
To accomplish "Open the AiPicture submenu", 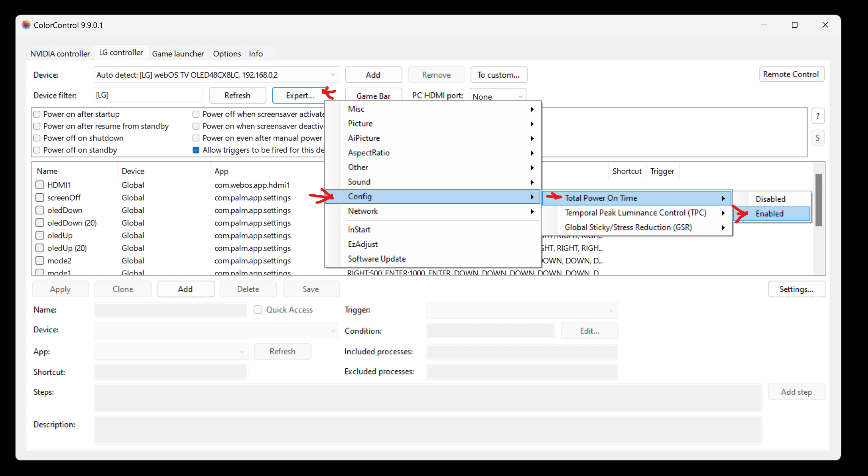I will click(432, 138).
